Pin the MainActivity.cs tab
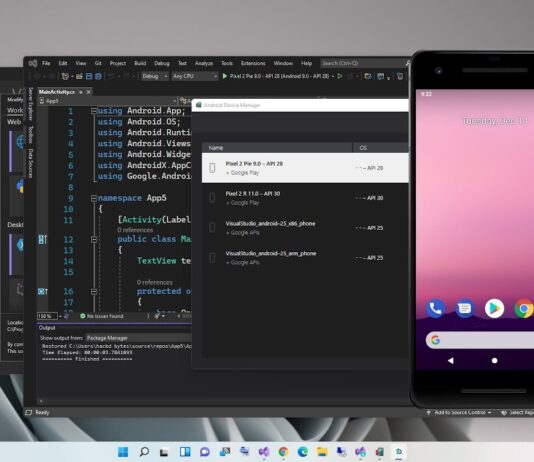 click(81, 92)
